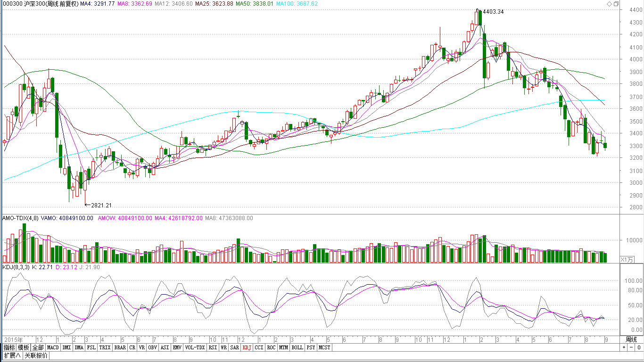The image size is (644, 362).
Task: Select the highlighted KDJ indicator
Action: coord(247,347)
